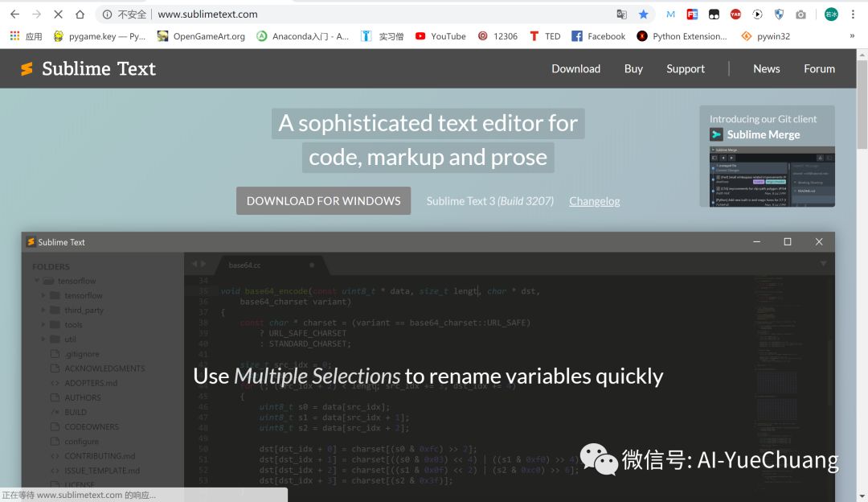Open the Facebook bookmark
Screen dimensions: 868x502
coord(598,36)
